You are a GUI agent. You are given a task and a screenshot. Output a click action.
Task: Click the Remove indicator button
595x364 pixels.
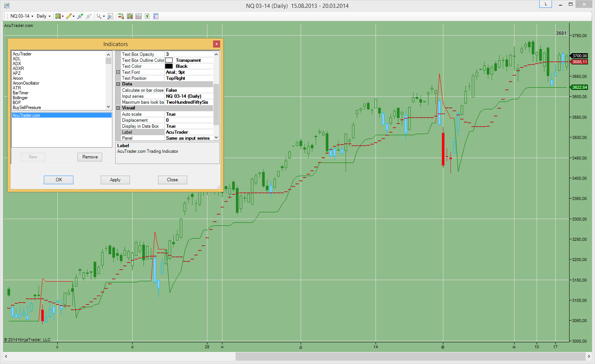(90, 157)
